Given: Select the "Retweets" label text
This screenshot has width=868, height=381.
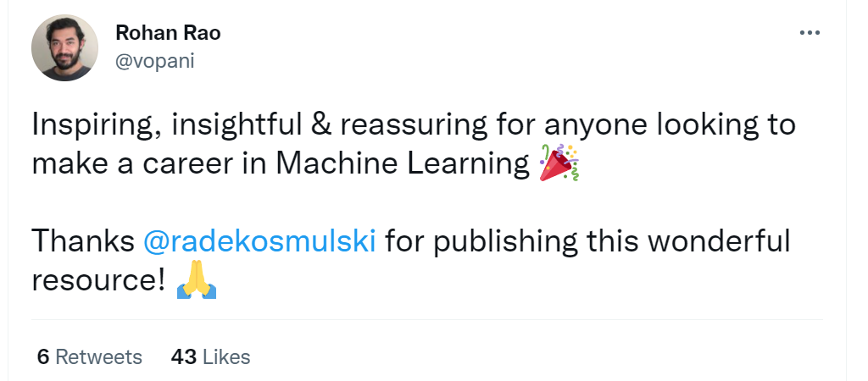Looking at the screenshot, I should pos(98,357).
